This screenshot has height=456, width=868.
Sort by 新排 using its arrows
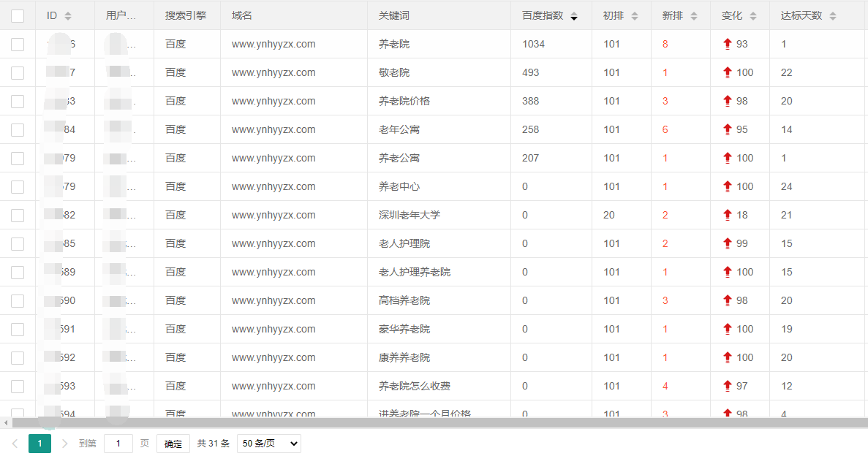(693, 16)
